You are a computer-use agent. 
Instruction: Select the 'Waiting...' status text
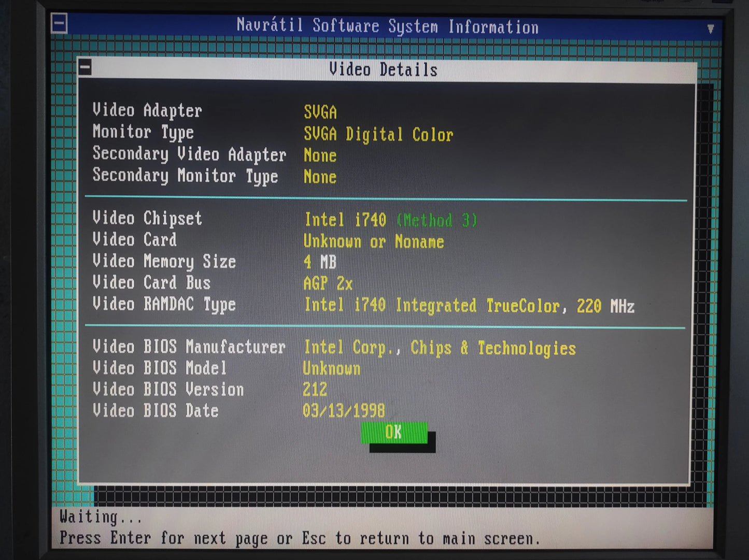tap(101, 516)
